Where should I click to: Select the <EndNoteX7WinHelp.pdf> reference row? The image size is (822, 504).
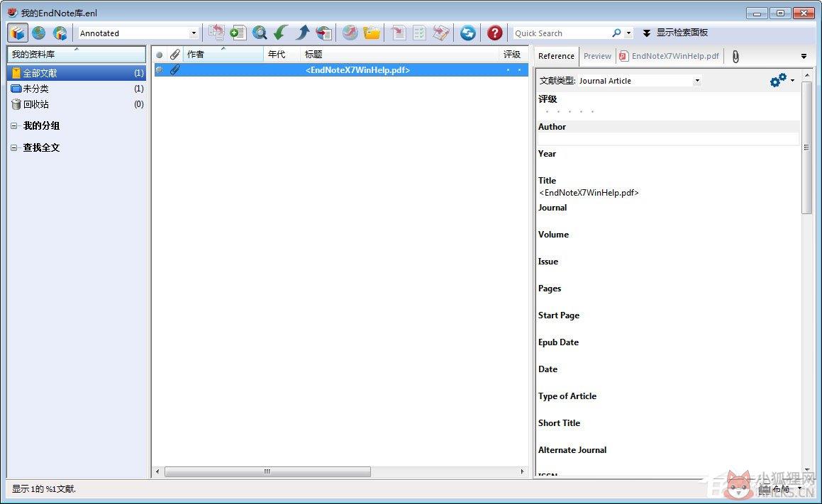[340, 69]
